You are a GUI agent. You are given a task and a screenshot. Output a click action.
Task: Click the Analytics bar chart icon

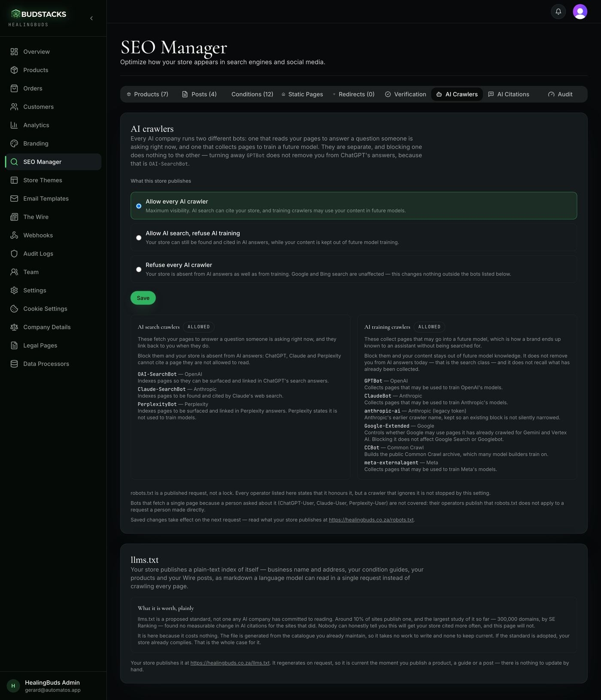(14, 125)
